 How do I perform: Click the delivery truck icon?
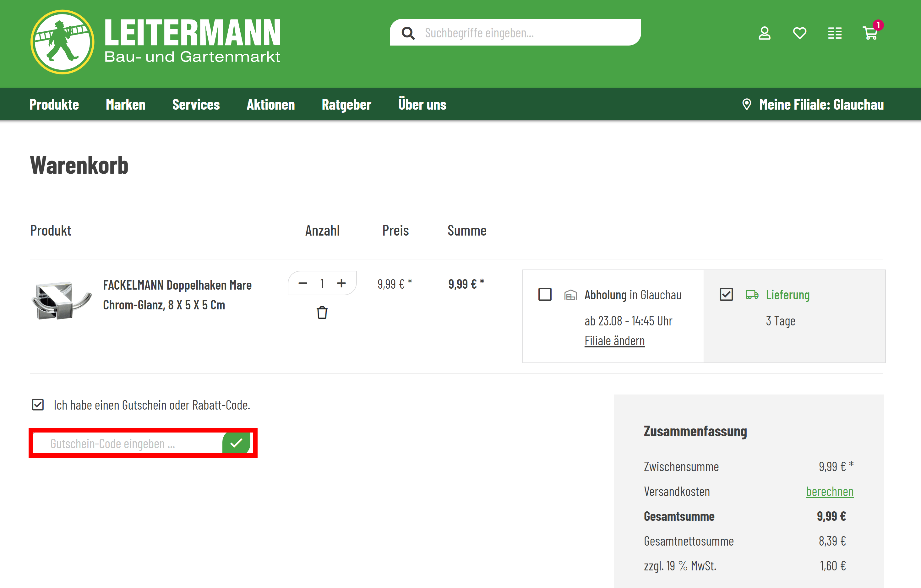click(x=752, y=295)
